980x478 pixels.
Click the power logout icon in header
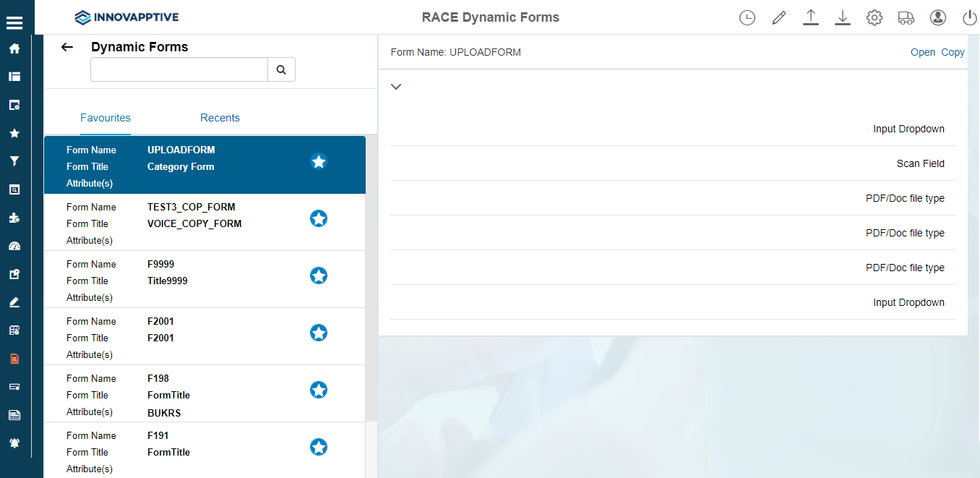click(970, 18)
